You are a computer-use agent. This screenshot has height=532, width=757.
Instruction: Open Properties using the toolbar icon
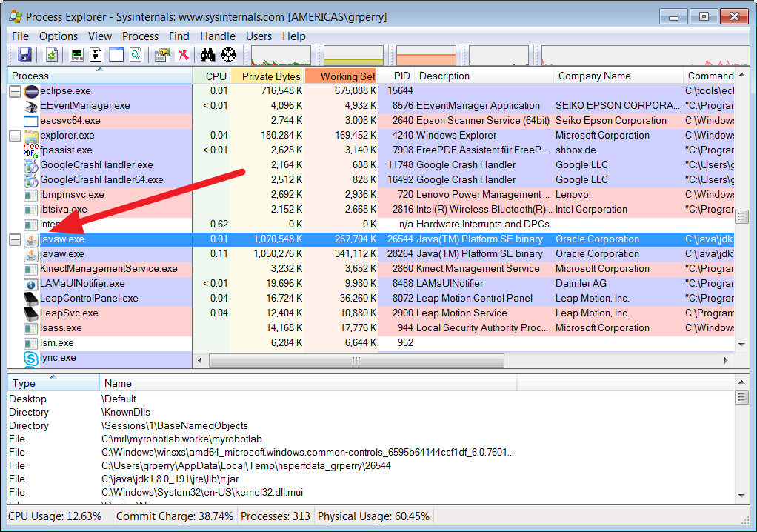click(x=161, y=55)
